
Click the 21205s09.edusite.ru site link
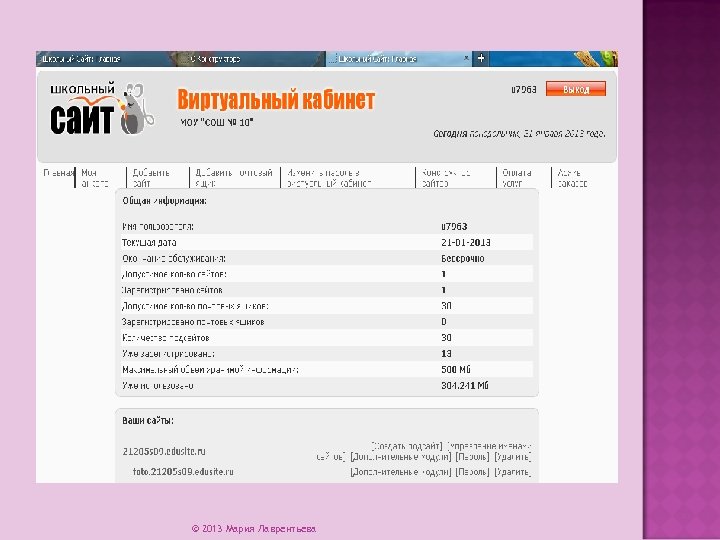(x=164, y=451)
